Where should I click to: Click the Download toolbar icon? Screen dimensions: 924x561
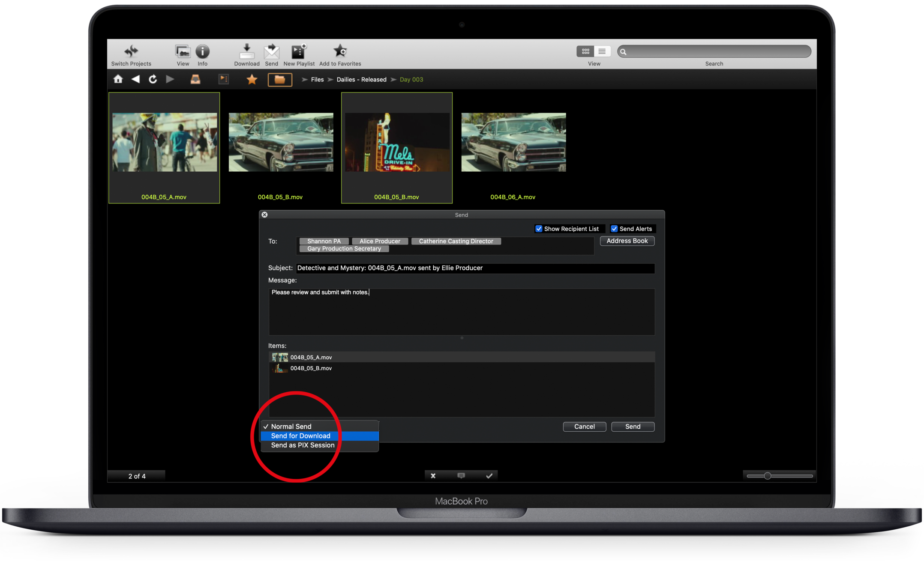pyautogui.click(x=246, y=51)
